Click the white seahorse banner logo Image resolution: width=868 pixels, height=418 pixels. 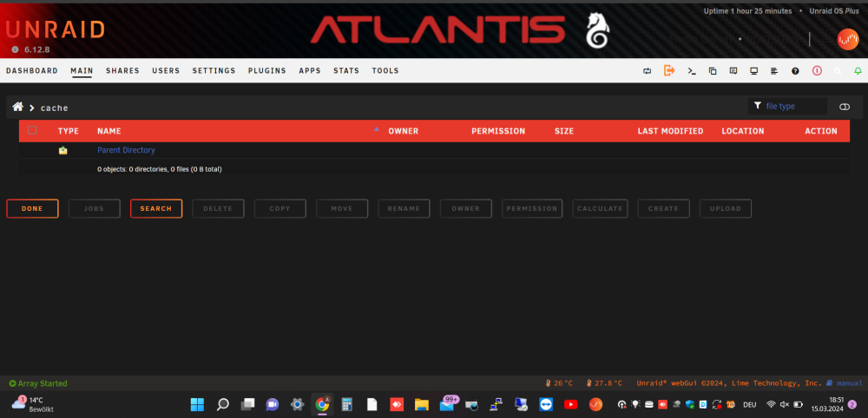598,30
